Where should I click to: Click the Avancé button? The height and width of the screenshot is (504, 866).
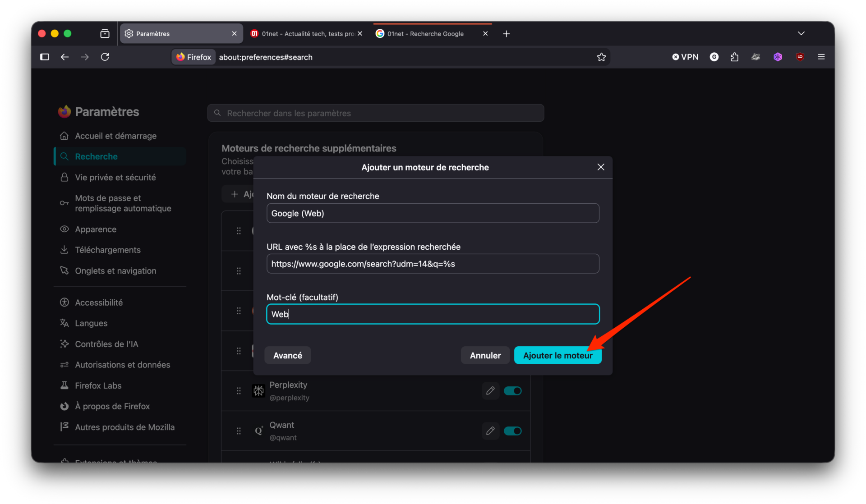(x=288, y=355)
